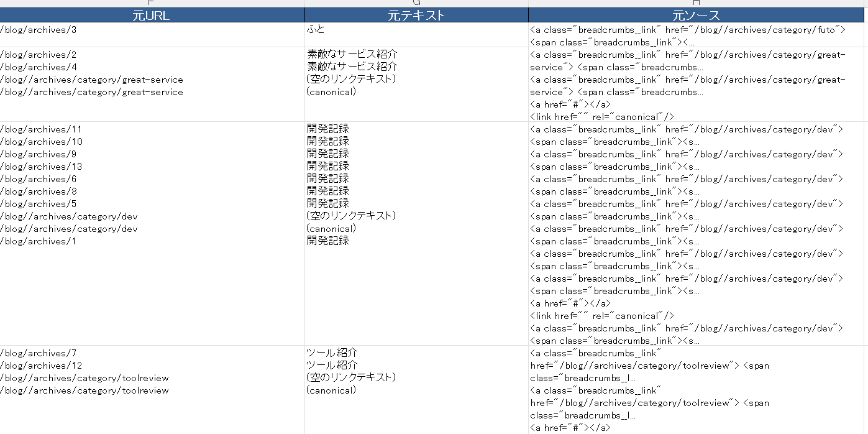Click the 元ソース column header
The width and height of the screenshot is (868, 434).
coord(696,16)
